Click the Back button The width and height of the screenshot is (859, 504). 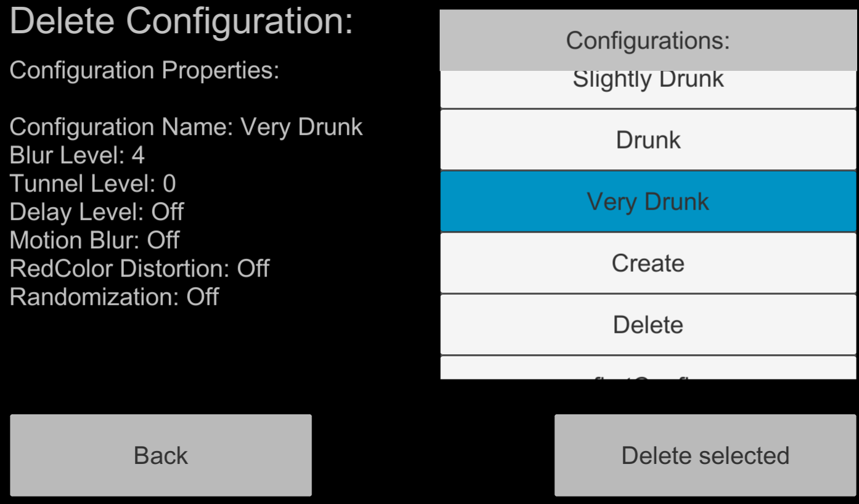pos(161,455)
